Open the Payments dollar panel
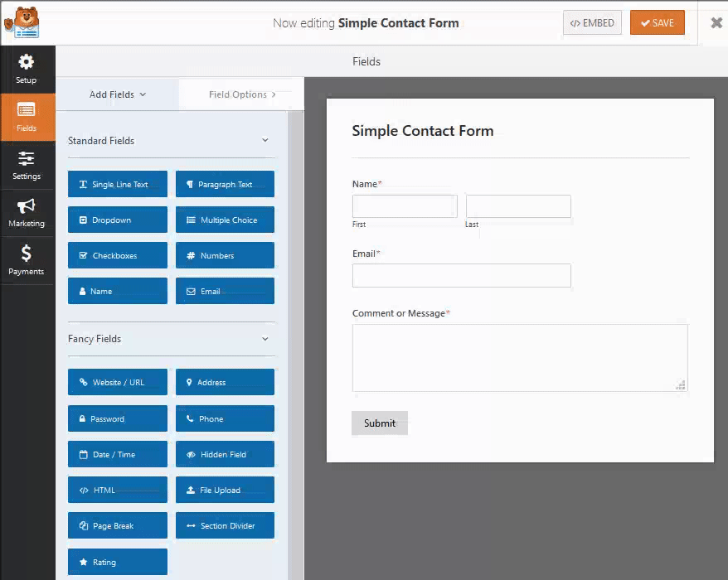This screenshot has height=580, width=728. click(27, 261)
